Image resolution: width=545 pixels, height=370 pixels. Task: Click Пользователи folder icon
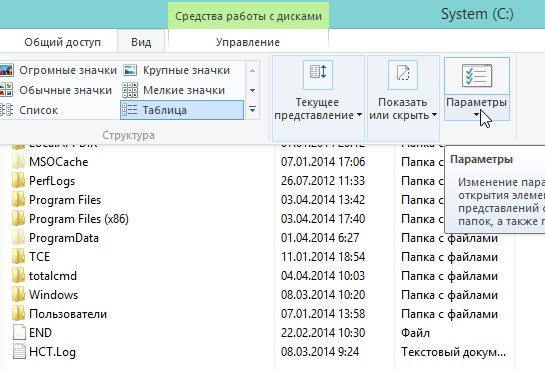click(18, 314)
